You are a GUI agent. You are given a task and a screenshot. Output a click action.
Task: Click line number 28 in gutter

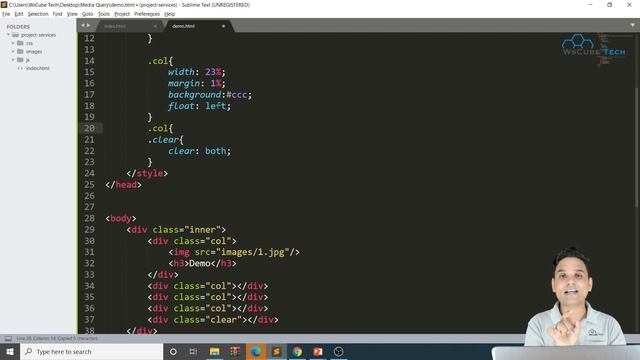pyautogui.click(x=89, y=218)
